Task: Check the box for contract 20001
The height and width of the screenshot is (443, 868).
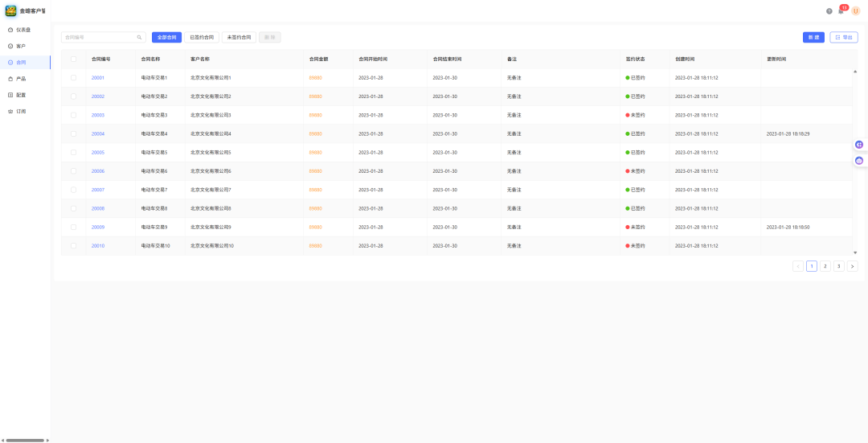Action: [x=74, y=77]
